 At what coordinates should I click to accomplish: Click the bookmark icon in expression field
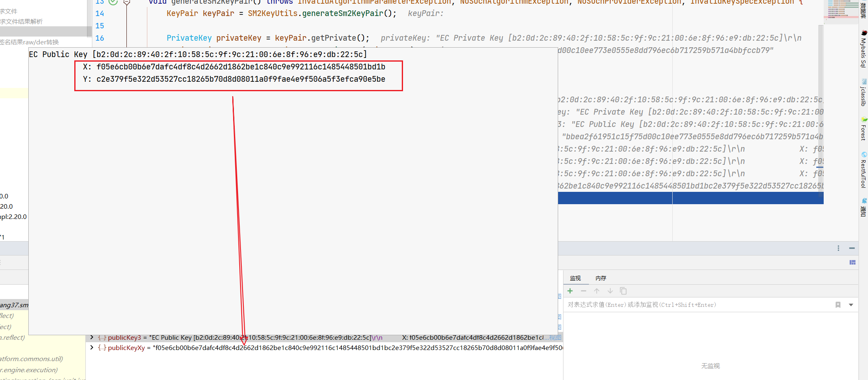coord(838,305)
